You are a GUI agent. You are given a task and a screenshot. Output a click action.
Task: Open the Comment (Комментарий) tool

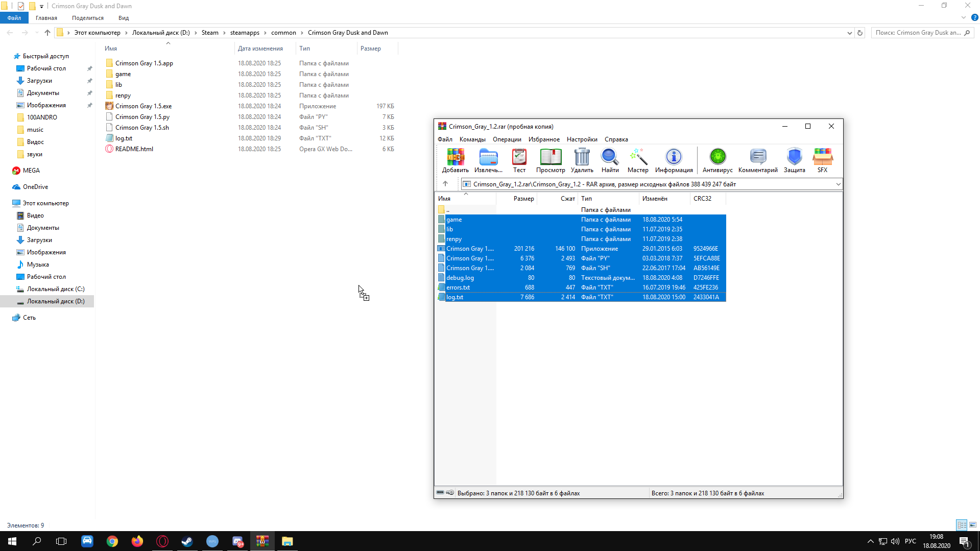click(758, 160)
